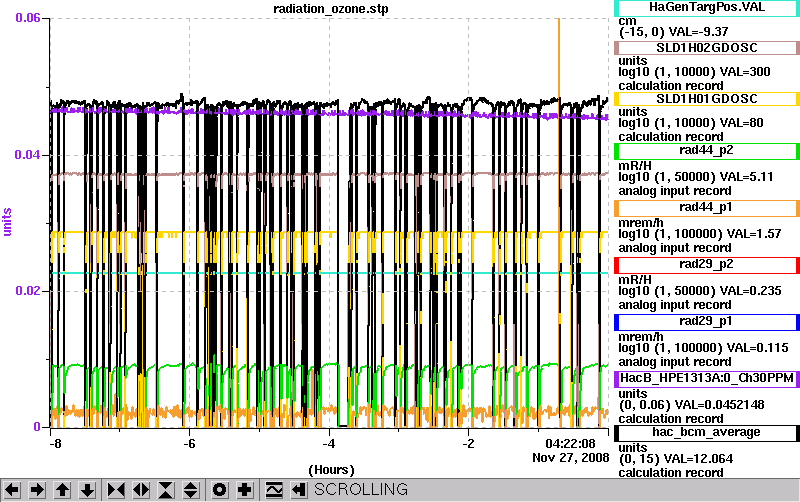Click the -8 x-axis tick label
The height and width of the screenshot is (502, 800).
(55, 444)
